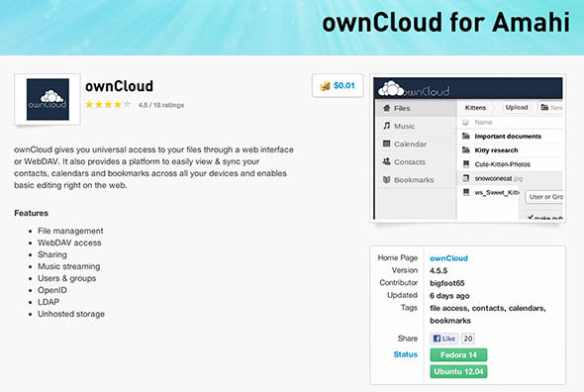584x392 pixels.
Task: Select the ws_Sweet_Kitt file row
Action: pyautogui.click(x=497, y=193)
